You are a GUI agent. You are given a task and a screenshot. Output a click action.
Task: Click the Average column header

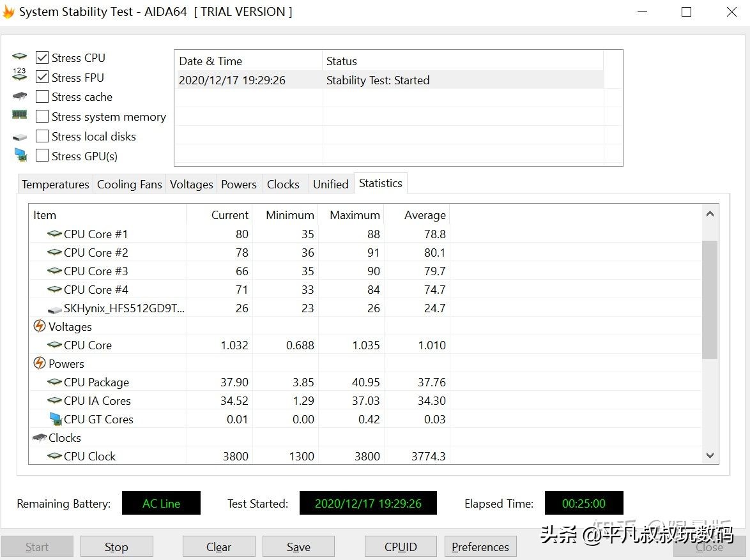coord(417,215)
